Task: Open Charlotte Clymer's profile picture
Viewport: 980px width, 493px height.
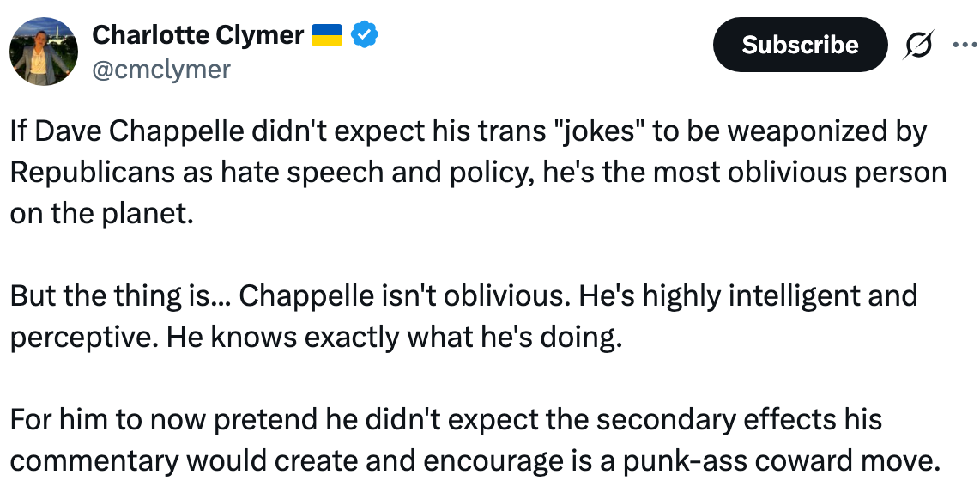Action: pyautogui.click(x=44, y=52)
